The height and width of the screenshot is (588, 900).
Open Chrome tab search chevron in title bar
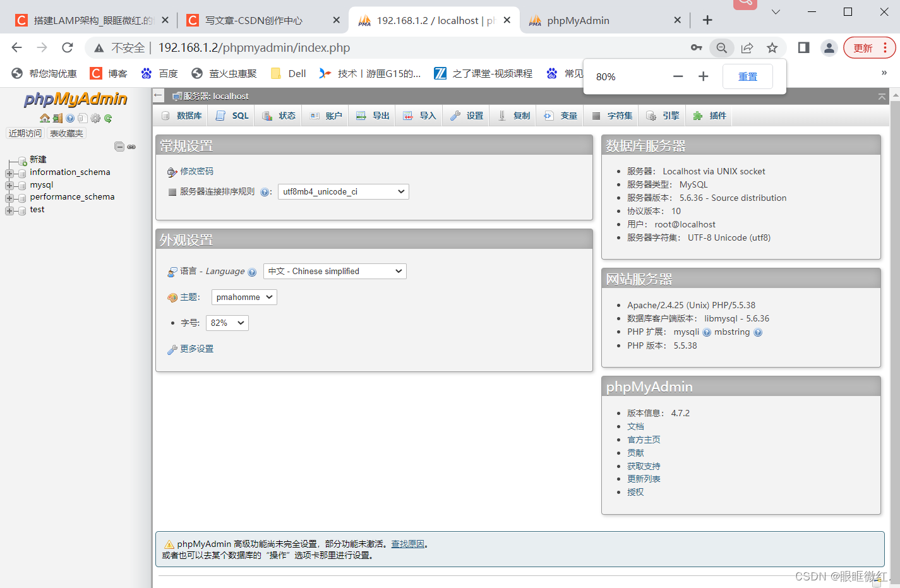776,11
